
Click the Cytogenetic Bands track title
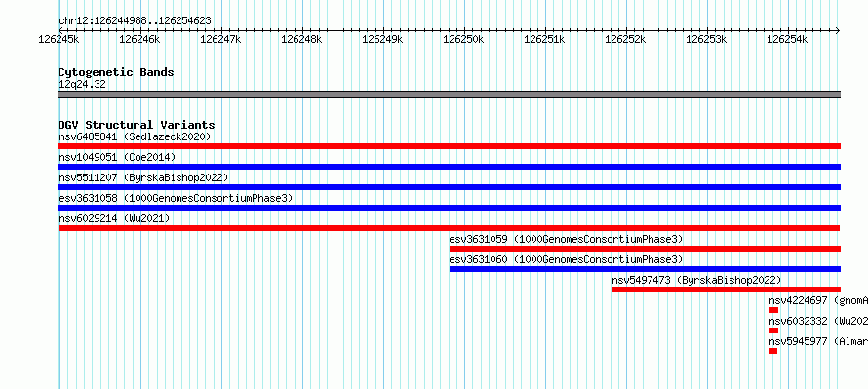coord(116,72)
